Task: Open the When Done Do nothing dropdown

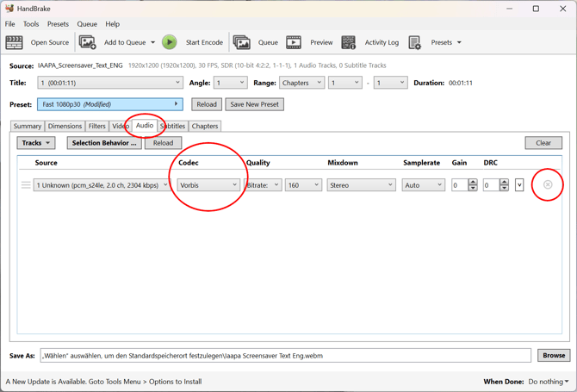Action: point(549,382)
